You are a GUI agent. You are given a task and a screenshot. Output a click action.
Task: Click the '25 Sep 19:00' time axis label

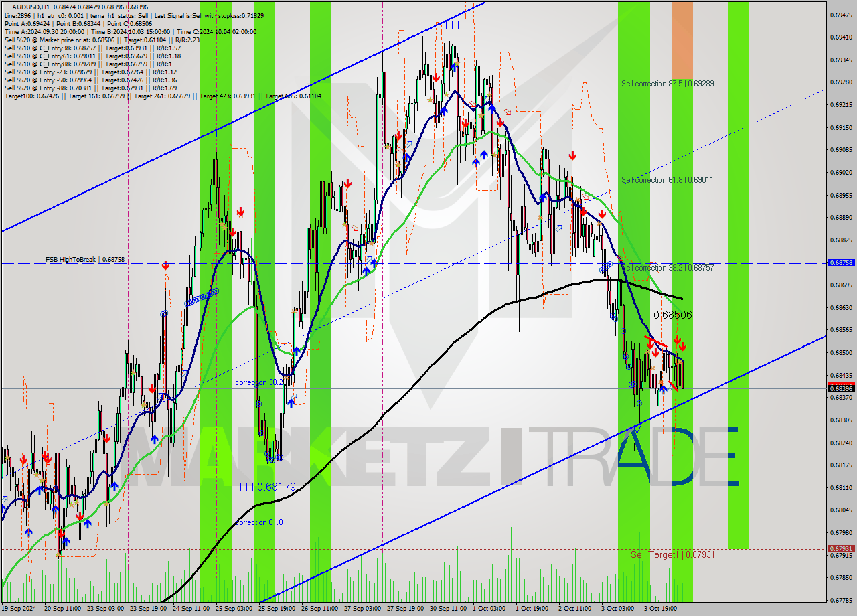coord(277,609)
